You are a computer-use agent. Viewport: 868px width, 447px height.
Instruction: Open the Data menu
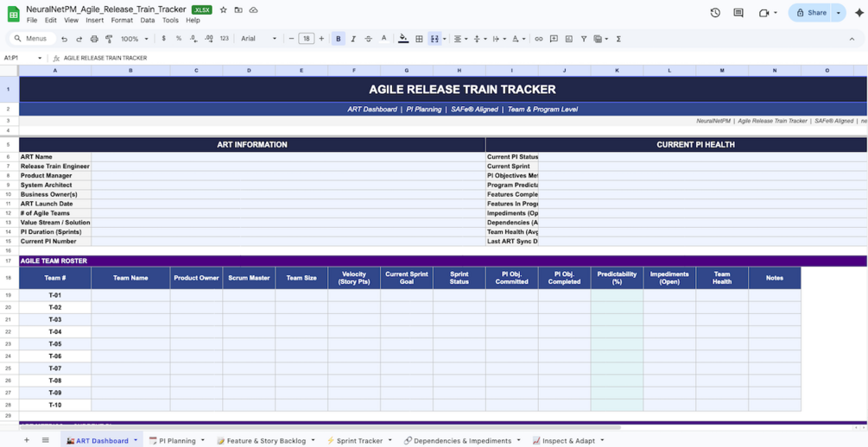click(147, 20)
